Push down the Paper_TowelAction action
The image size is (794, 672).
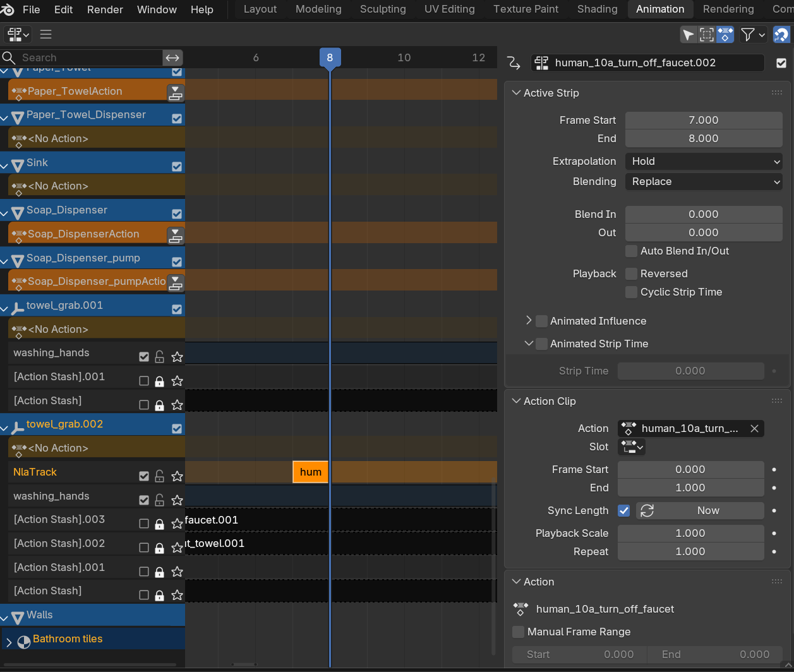pos(176,93)
